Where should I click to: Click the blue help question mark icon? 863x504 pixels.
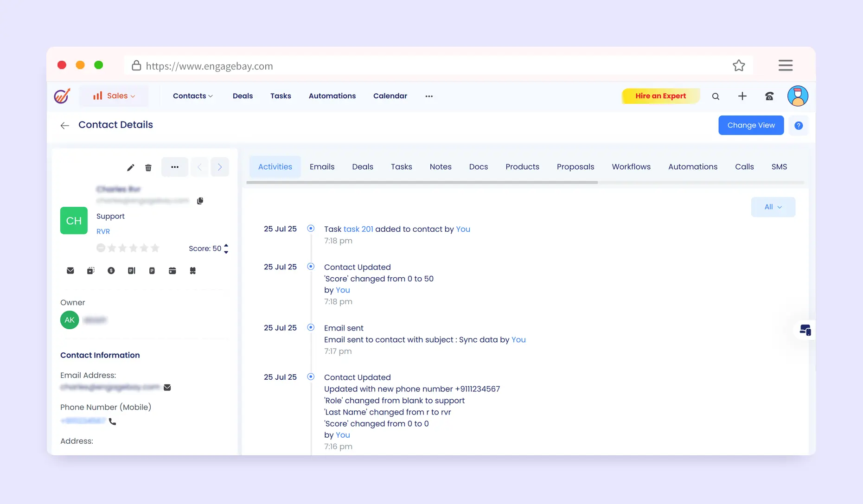pos(798,126)
